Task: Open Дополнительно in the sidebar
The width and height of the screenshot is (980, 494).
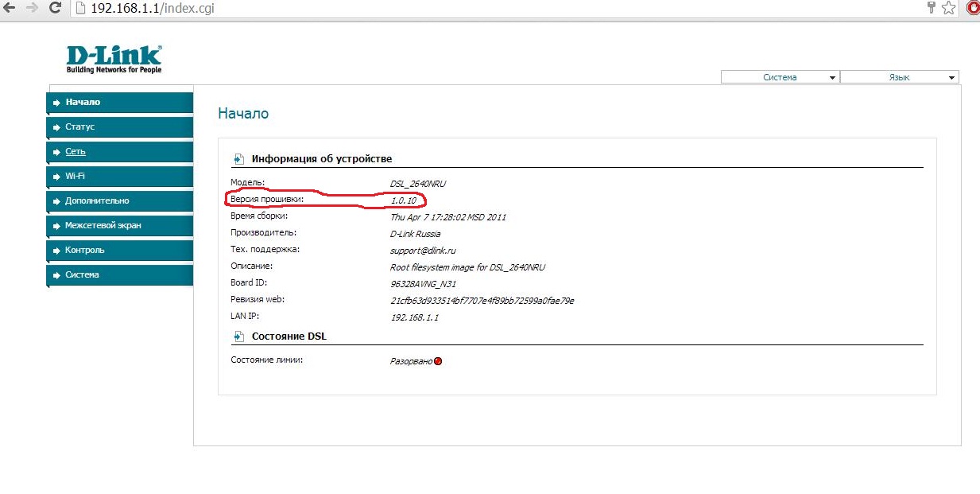Action: pyautogui.click(x=120, y=201)
